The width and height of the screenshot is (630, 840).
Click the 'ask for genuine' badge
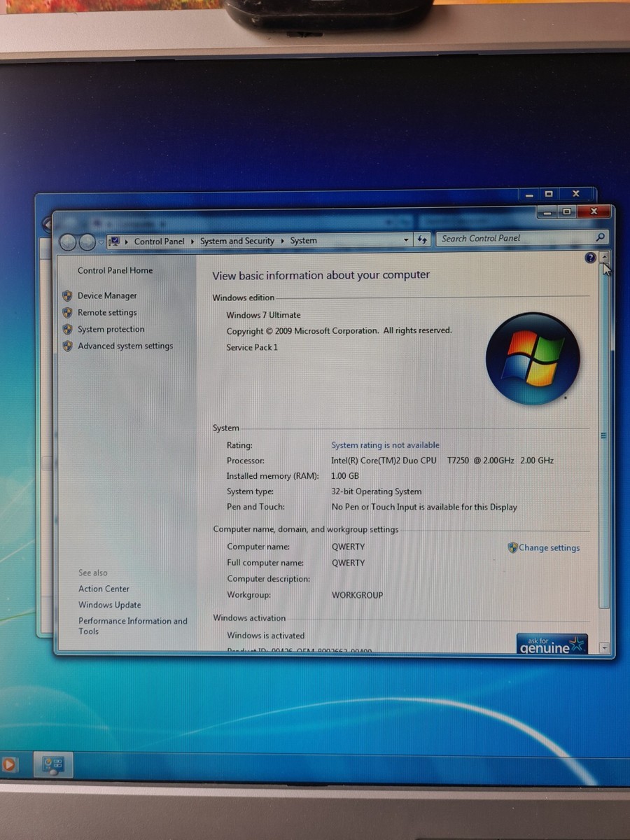click(x=552, y=645)
